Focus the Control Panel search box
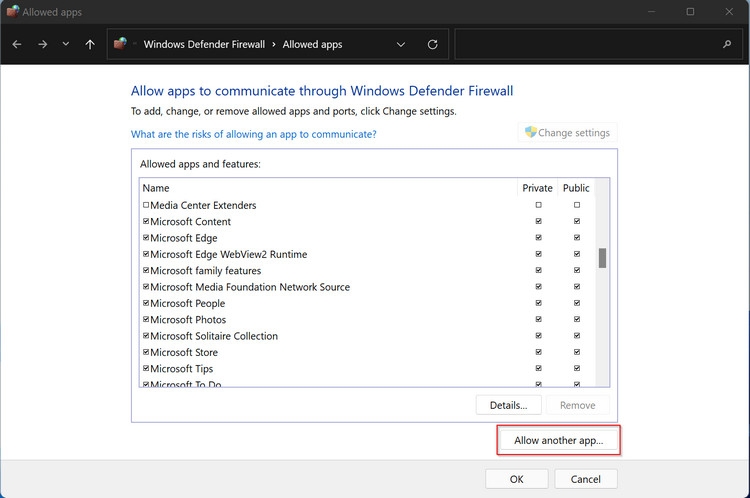 click(x=600, y=44)
